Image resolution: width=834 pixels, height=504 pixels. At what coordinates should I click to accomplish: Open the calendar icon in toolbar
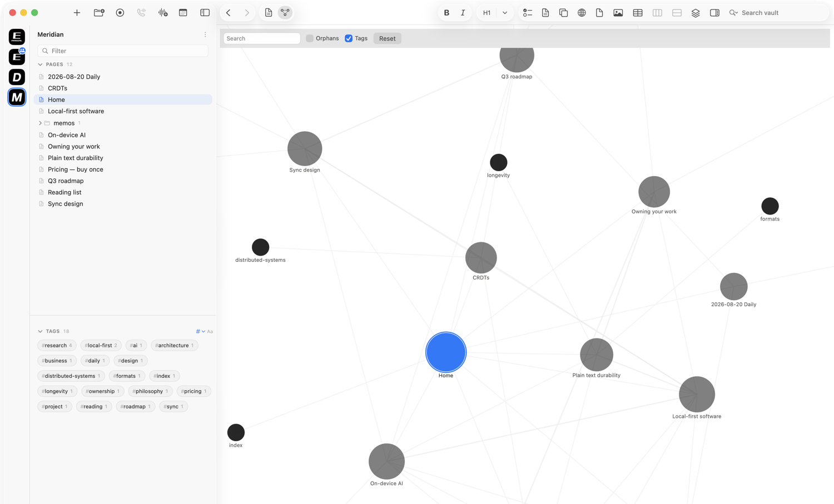[x=183, y=13]
